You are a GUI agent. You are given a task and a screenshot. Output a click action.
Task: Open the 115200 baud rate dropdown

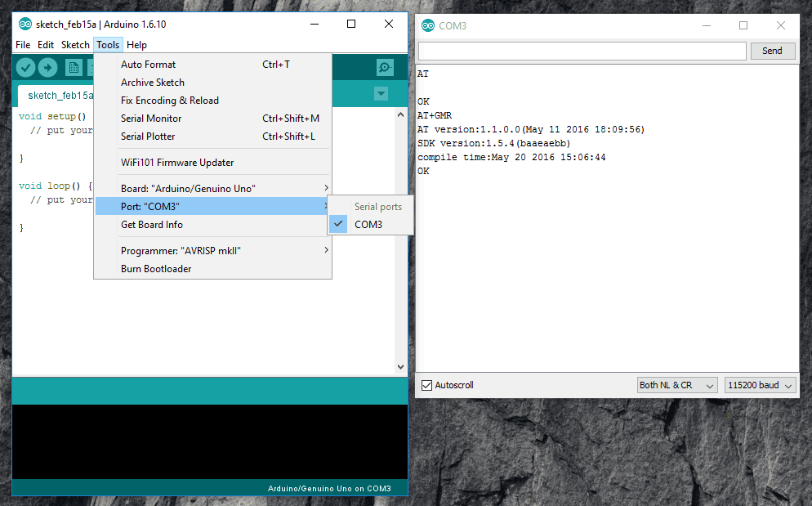point(760,385)
